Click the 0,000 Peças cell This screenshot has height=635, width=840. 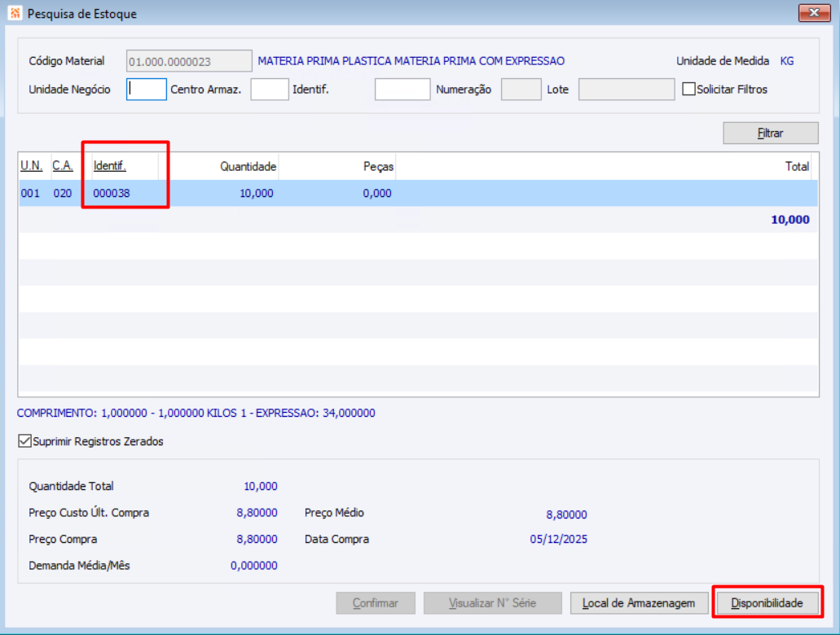[x=376, y=193]
